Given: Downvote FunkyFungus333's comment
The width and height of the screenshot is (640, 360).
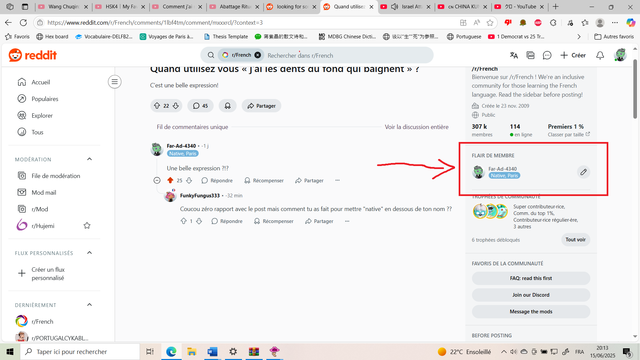Looking at the screenshot, I should coord(199,221).
